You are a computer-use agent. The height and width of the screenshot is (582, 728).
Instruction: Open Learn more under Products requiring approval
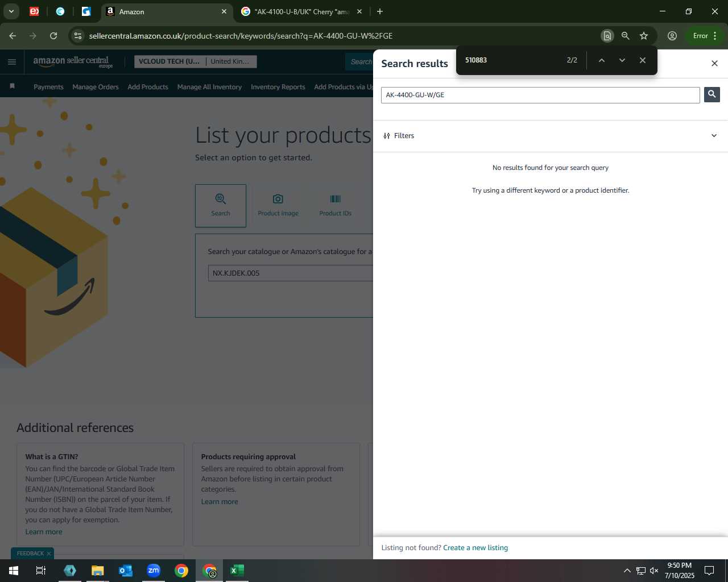220,502
